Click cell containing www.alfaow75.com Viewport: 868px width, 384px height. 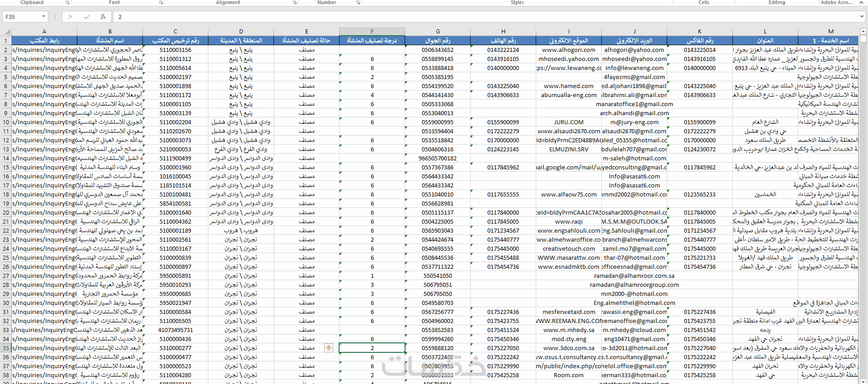click(x=569, y=194)
